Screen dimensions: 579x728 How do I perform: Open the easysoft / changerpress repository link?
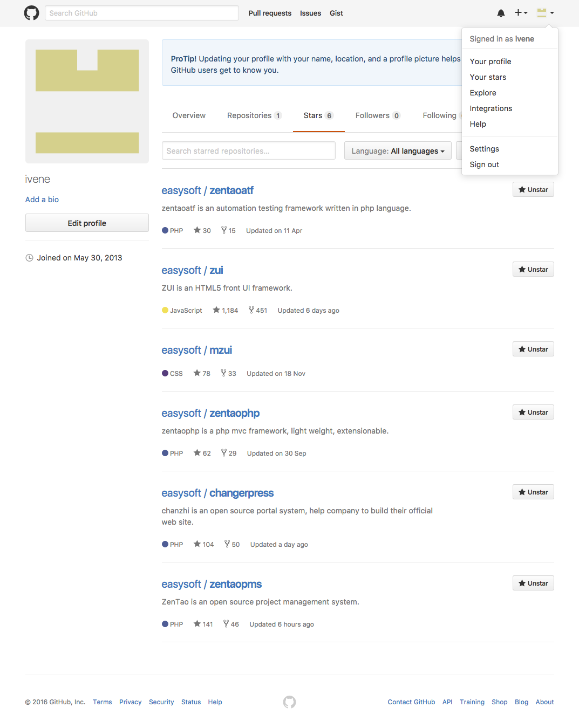217,493
